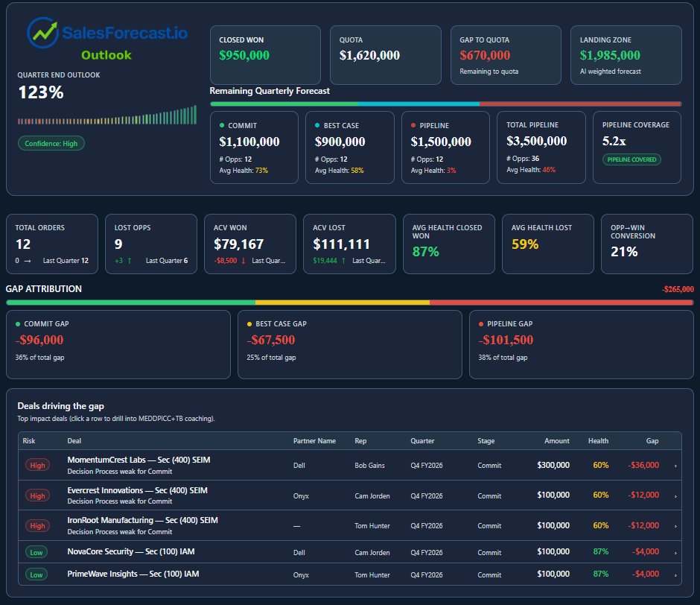Screen dimensions: 700x605
Task: Click the Amount column header
Action: tap(556, 441)
